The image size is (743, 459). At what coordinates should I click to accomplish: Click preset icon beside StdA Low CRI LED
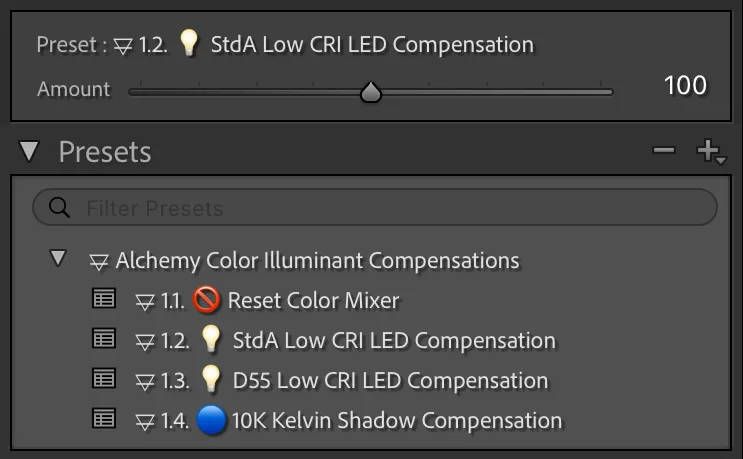pyautogui.click(x=104, y=339)
